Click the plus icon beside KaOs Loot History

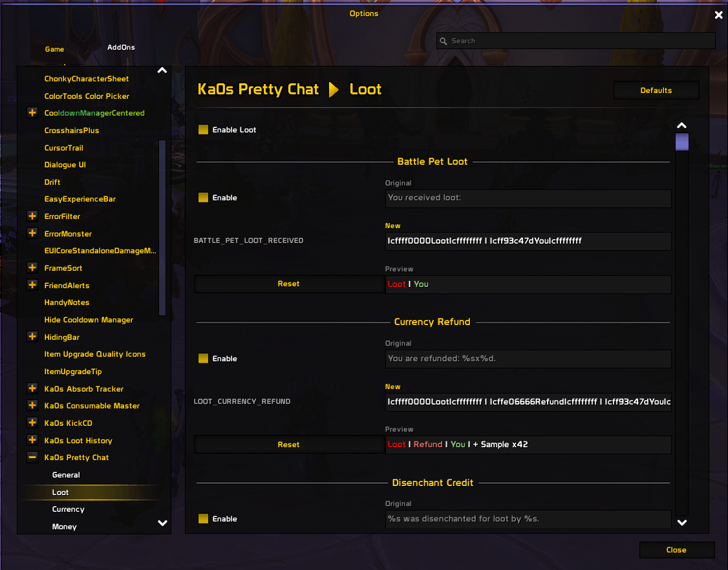click(32, 440)
